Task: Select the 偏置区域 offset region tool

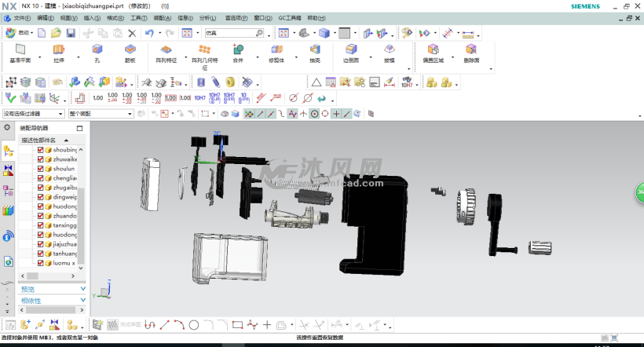Action: click(434, 53)
